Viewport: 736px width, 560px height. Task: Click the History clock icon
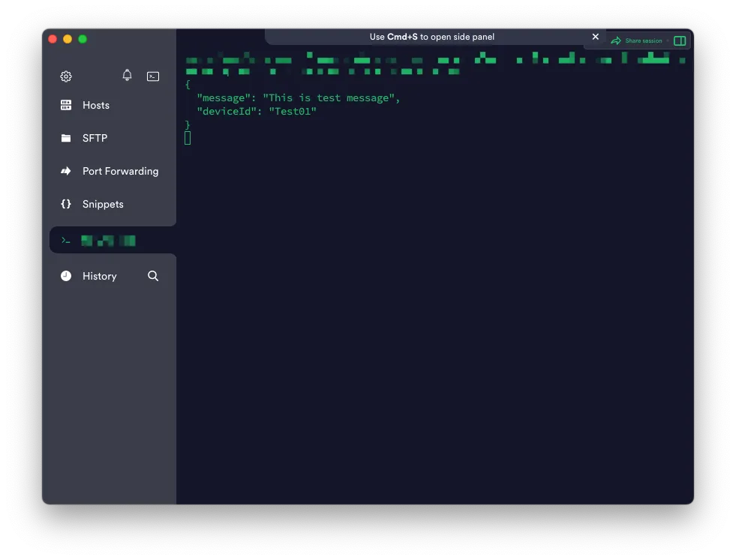click(x=66, y=277)
